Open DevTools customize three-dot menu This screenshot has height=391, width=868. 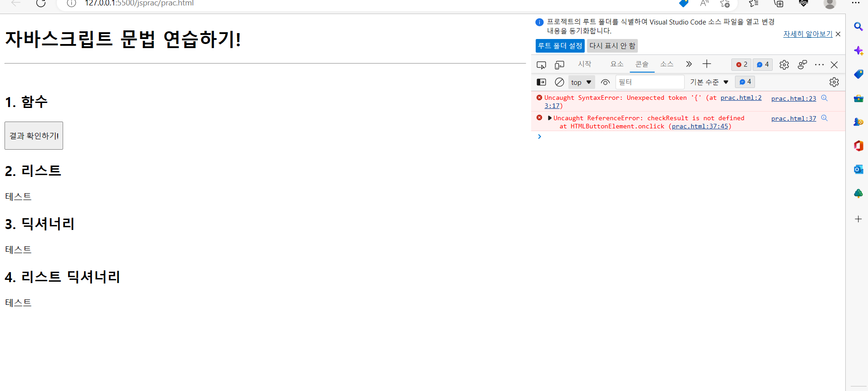click(x=819, y=65)
